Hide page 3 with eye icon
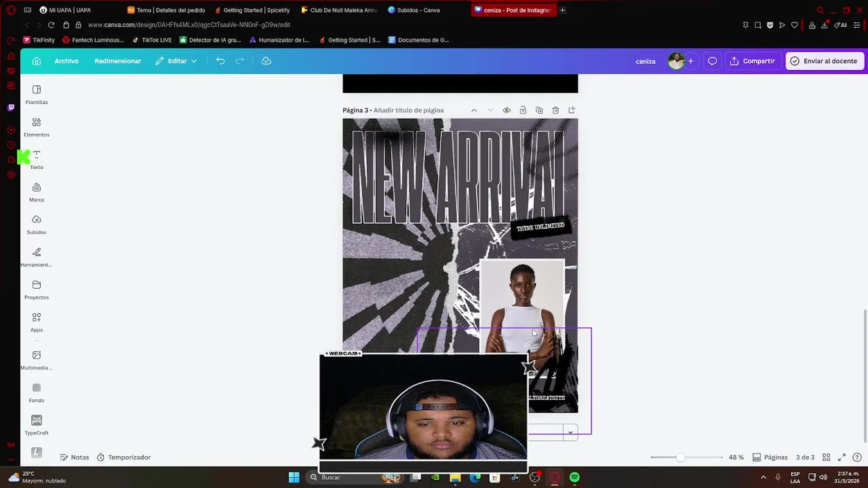Screen dimensions: 868x488 tap(507, 110)
